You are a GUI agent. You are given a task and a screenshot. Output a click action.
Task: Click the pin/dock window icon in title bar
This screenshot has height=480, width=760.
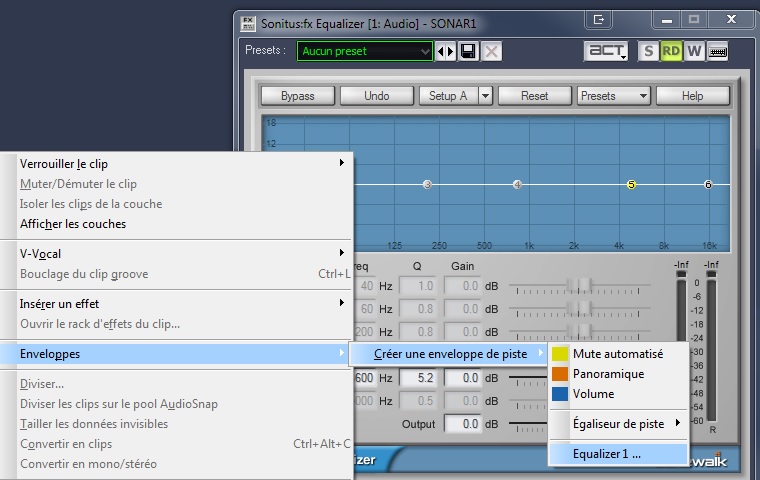click(x=599, y=20)
